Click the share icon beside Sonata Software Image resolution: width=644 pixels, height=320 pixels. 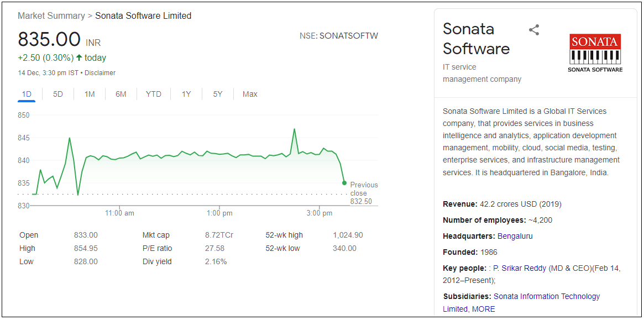click(534, 30)
